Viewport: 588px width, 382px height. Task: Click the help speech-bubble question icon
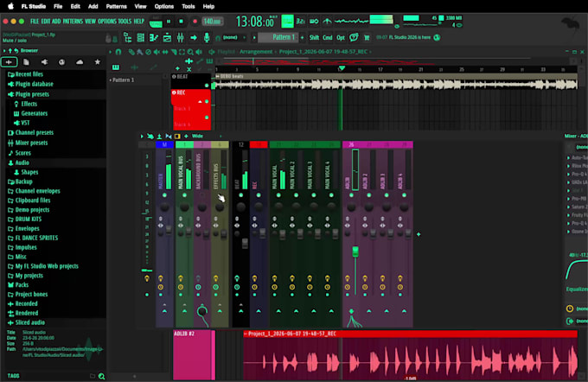[x=354, y=37]
